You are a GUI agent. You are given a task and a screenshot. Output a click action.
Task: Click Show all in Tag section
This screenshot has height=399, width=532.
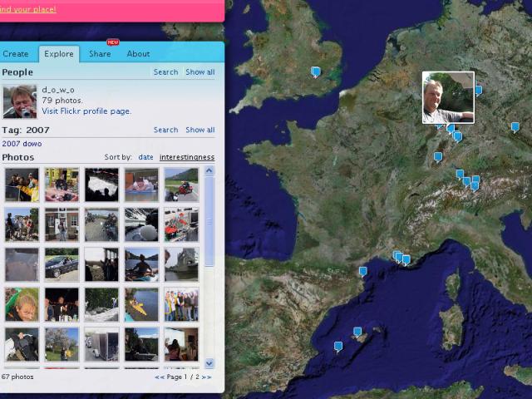click(200, 130)
